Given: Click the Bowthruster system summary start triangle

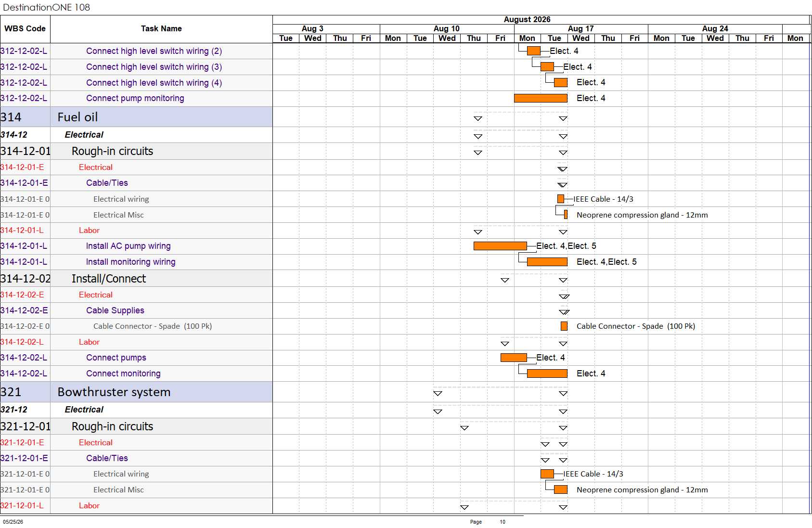Looking at the screenshot, I should point(438,394).
